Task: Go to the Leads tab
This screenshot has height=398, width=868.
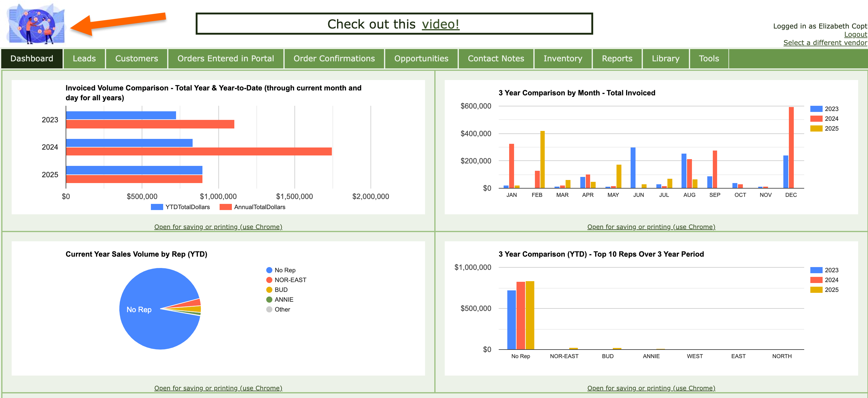Action: click(84, 59)
